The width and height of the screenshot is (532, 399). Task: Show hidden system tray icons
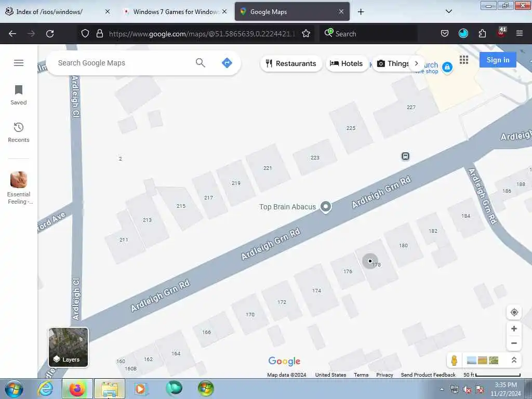pos(442,390)
